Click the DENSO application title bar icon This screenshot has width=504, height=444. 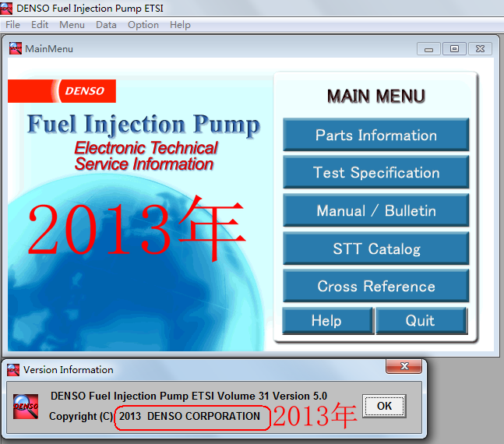(x=6, y=9)
